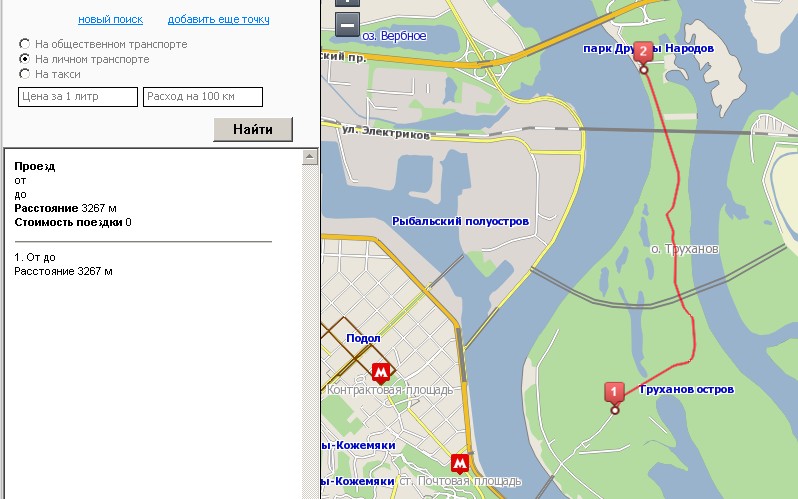Image resolution: width=798 pixels, height=499 pixels.
Task: Click the Контрактовая площадь metro icon
Action: [x=380, y=373]
